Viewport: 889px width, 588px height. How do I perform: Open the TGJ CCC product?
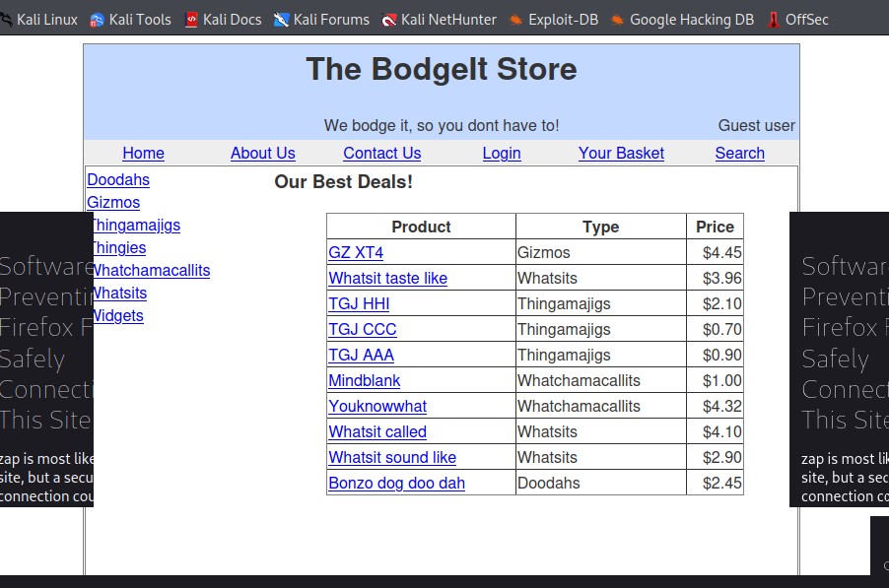pos(363,329)
